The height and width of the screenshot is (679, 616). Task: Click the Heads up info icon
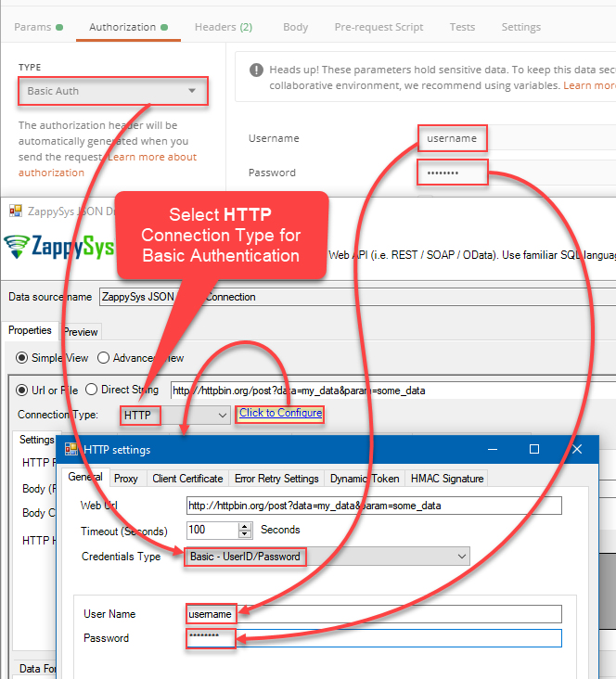click(x=256, y=70)
